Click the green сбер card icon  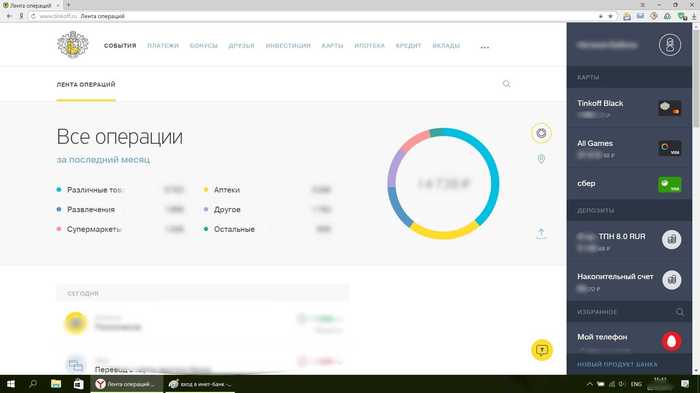click(x=670, y=184)
